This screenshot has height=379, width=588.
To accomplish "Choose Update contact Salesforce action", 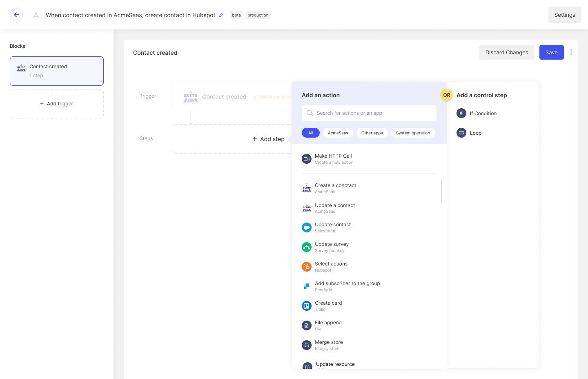I will tap(369, 227).
